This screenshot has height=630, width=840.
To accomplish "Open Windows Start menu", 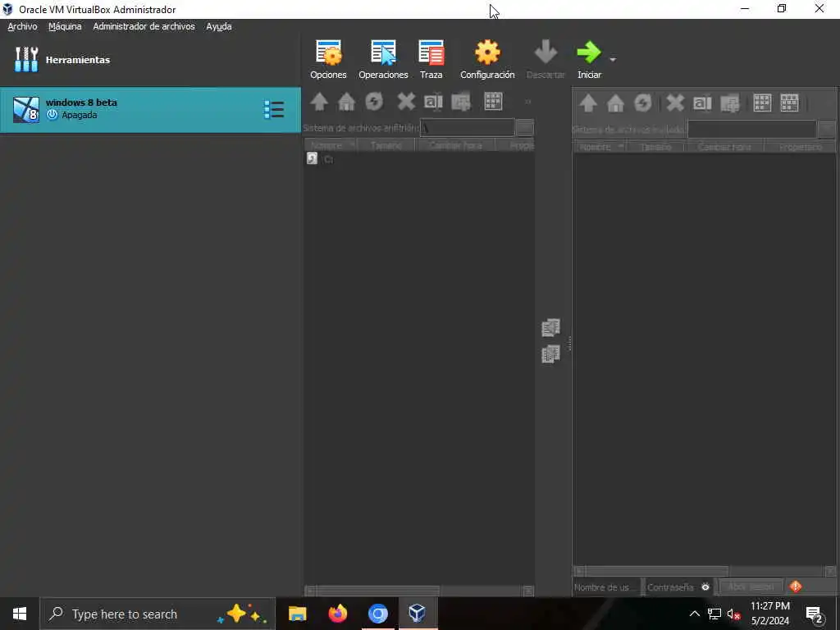I will tap(20, 614).
